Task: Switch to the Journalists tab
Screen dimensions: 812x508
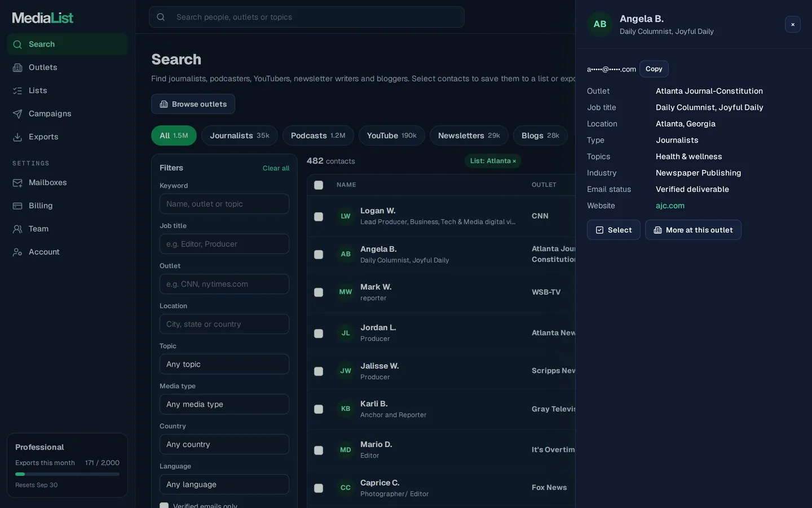Action: click(240, 135)
